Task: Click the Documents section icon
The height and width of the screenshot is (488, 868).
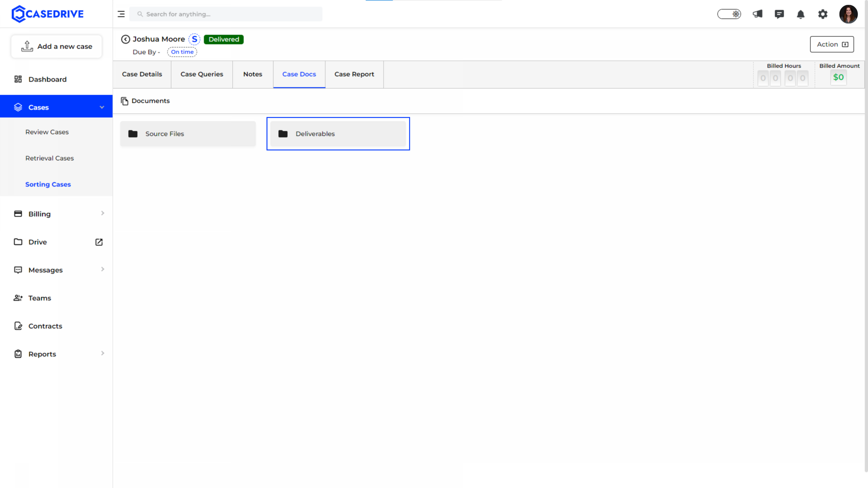Action: (124, 101)
